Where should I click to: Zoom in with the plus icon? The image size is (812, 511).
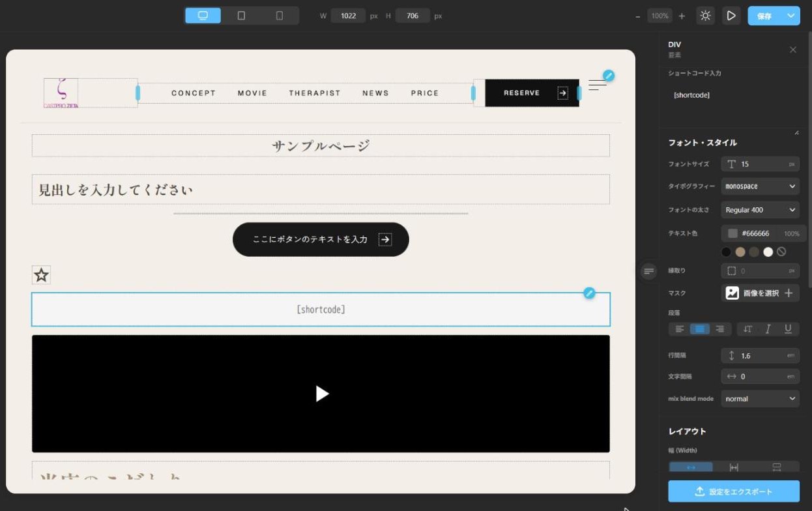pos(682,16)
